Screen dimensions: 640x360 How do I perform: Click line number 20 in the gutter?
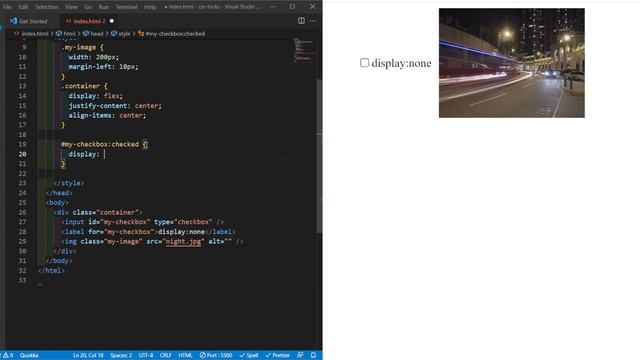[22, 154]
